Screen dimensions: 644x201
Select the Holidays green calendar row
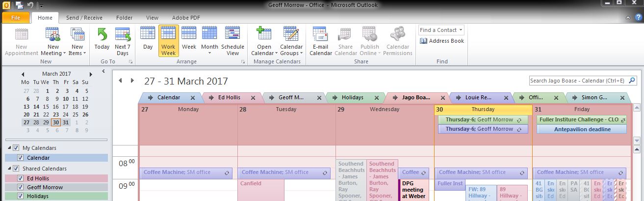pyautogui.click(x=56, y=196)
